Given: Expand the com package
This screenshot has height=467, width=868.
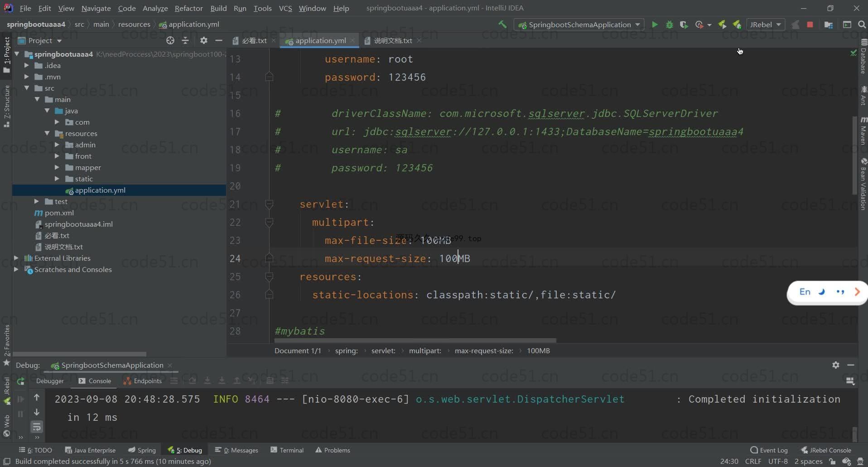Looking at the screenshot, I should coord(57,122).
